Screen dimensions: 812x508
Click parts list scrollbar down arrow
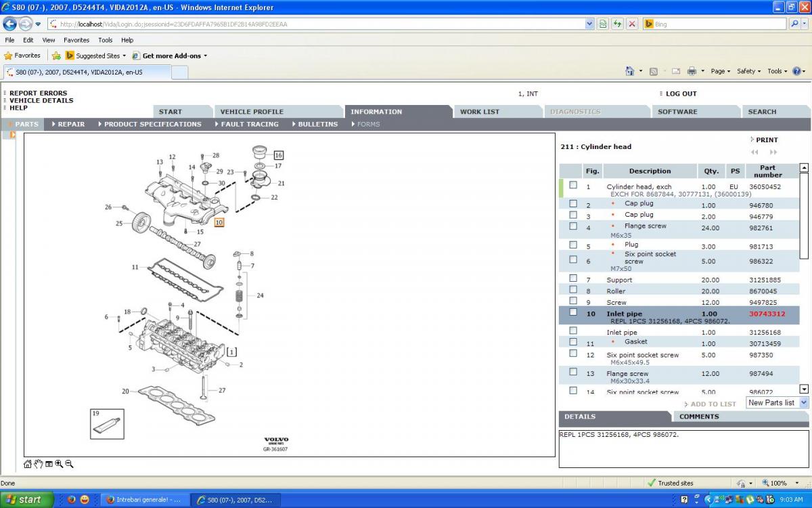[804, 389]
